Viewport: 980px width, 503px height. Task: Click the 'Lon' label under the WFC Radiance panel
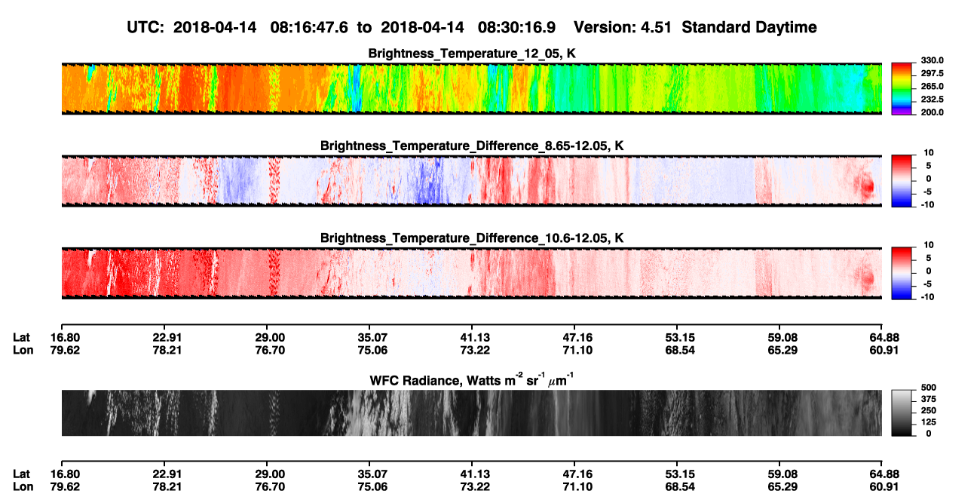23,486
